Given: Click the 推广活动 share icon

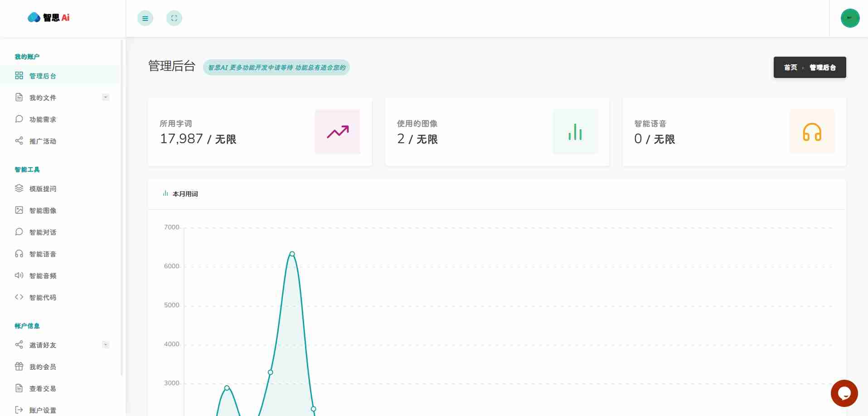Looking at the screenshot, I should point(19,141).
